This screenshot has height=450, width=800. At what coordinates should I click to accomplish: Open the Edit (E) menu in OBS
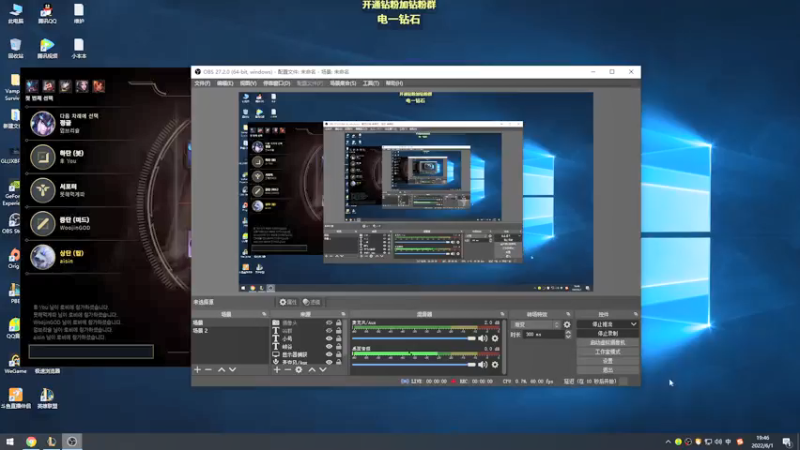pyautogui.click(x=224, y=83)
